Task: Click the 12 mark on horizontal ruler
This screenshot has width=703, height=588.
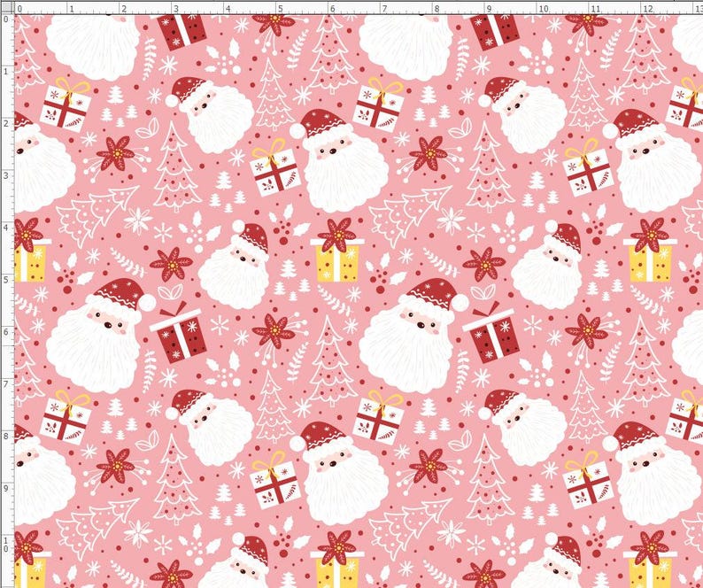Action: pyautogui.click(x=647, y=9)
